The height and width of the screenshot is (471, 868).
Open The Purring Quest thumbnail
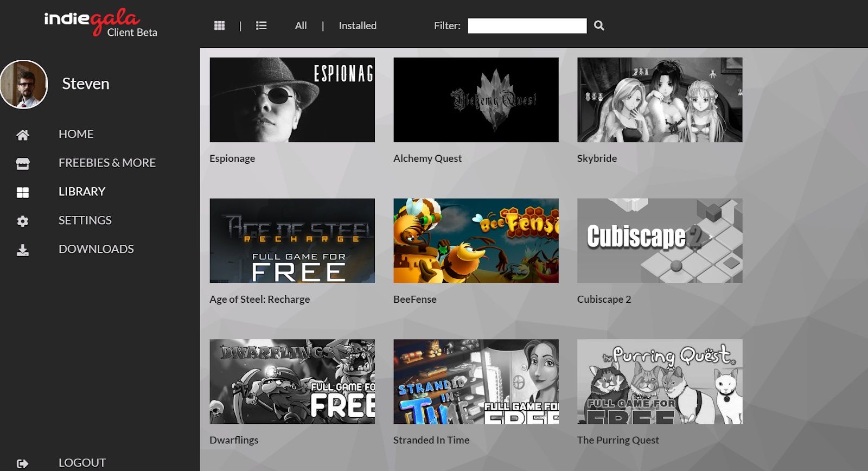coord(660,382)
